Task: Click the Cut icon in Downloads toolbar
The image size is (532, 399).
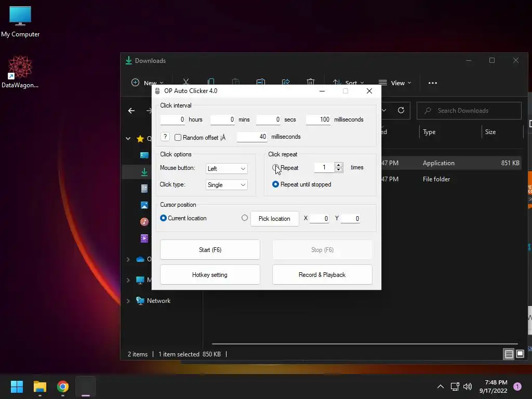Action: 186,82
